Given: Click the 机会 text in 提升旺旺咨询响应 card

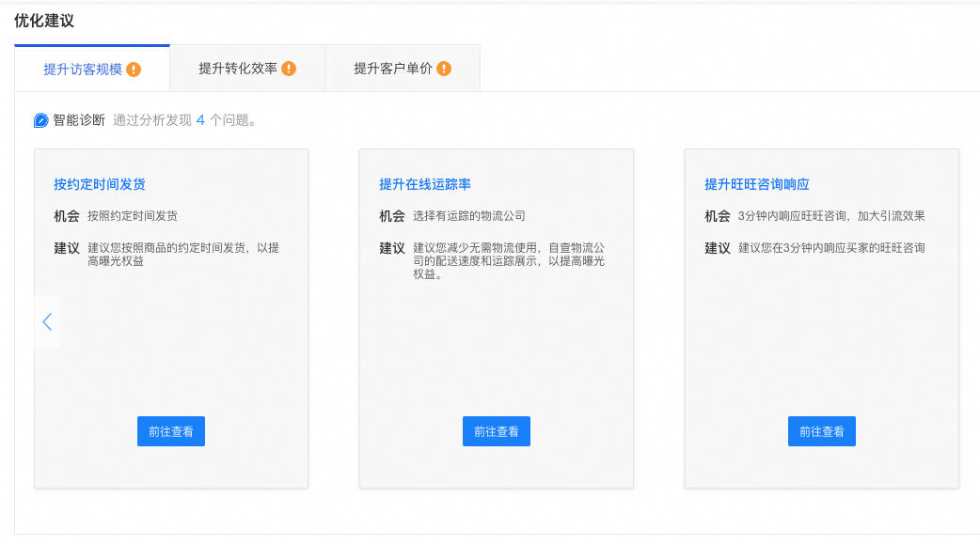Looking at the screenshot, I should coord(831,216).
